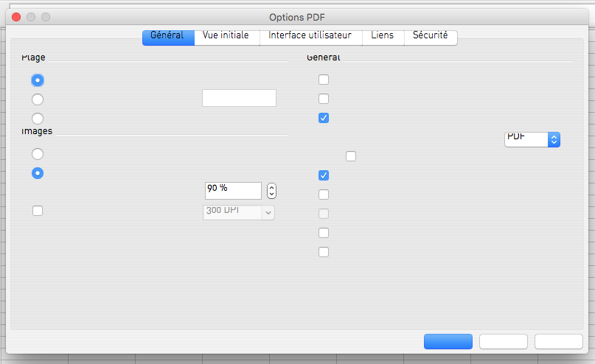Expand the PDF format dropdown
The width and height of the screenshot is (595, 364).
[x=532, y=139]
